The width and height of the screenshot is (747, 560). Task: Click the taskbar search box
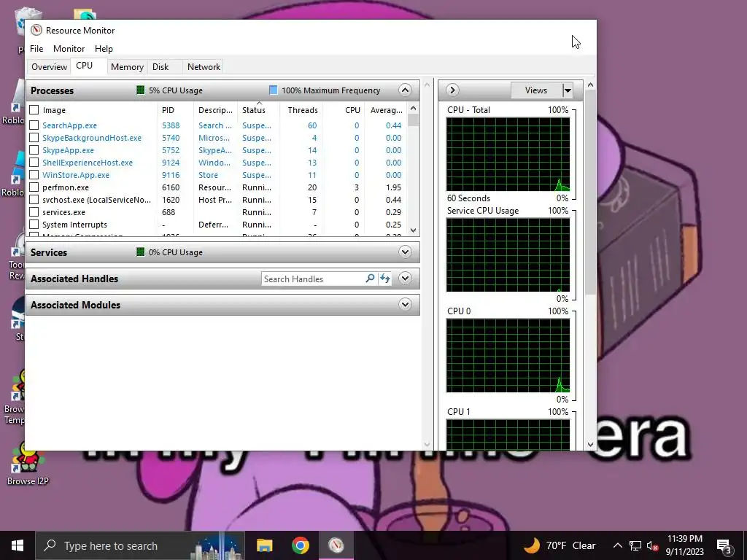(140, 545)
